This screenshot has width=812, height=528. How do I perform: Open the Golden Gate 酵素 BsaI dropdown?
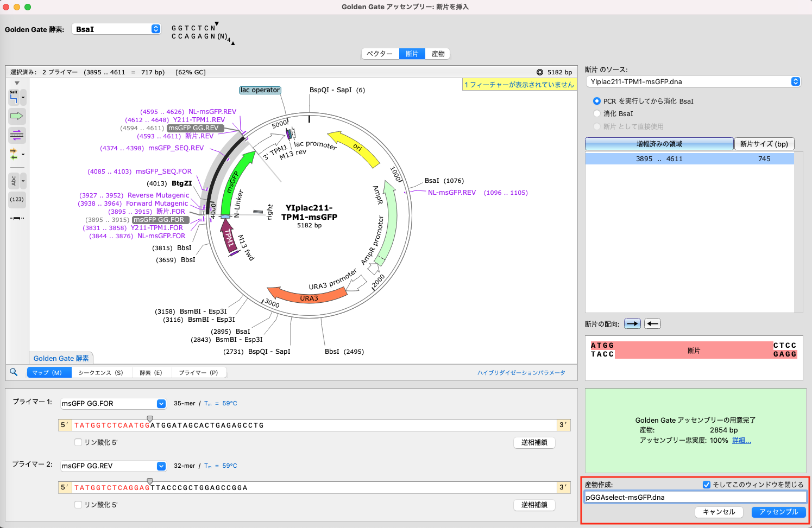[x=116, y=29]
